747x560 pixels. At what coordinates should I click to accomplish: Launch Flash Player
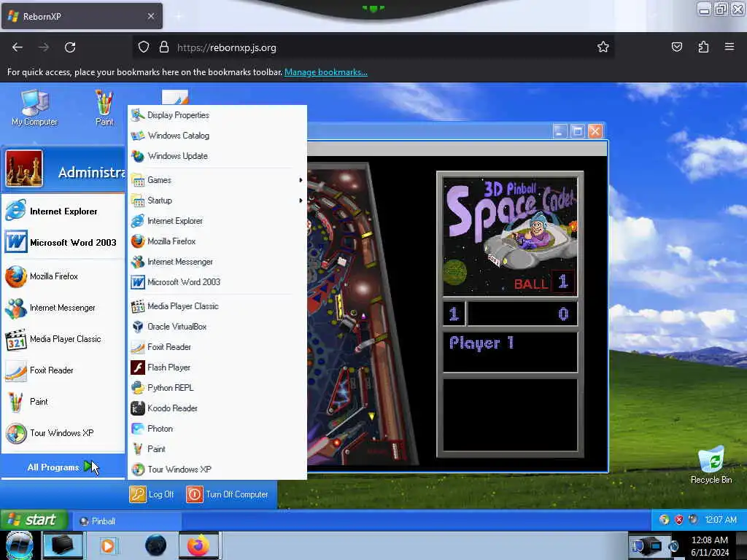[217, 367]
